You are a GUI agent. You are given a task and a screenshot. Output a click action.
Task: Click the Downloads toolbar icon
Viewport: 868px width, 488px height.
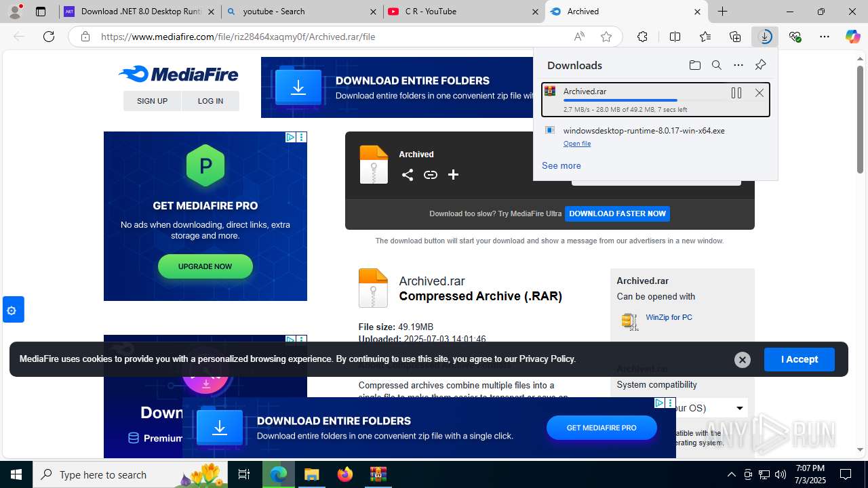pyautogui.click(x=765, y=37)
